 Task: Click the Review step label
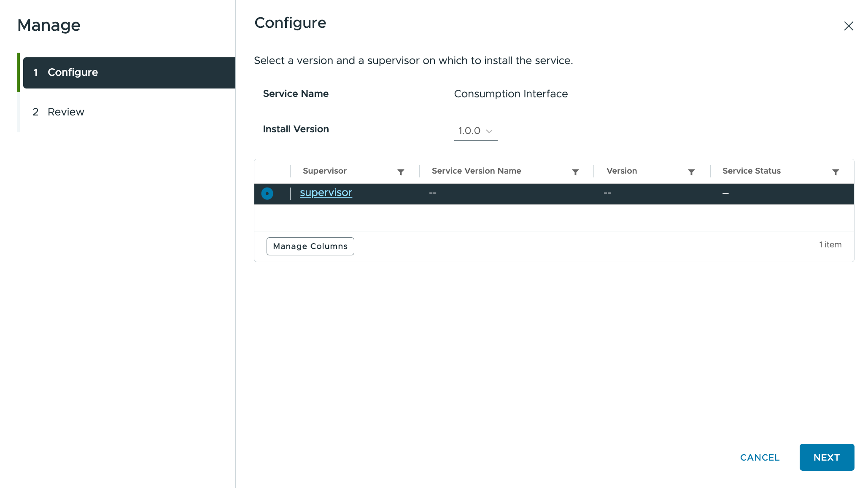(65, 112)
